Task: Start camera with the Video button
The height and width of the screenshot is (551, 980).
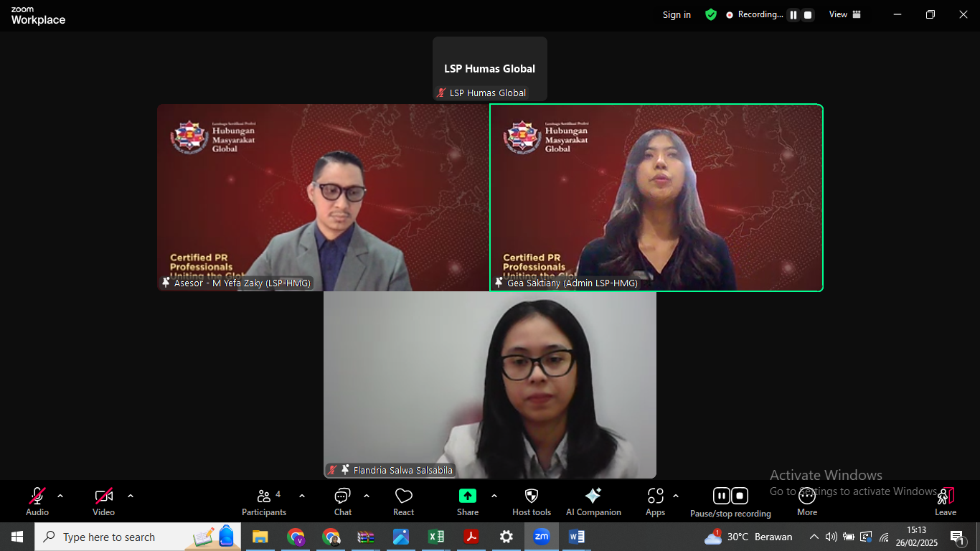Action: 104,501
